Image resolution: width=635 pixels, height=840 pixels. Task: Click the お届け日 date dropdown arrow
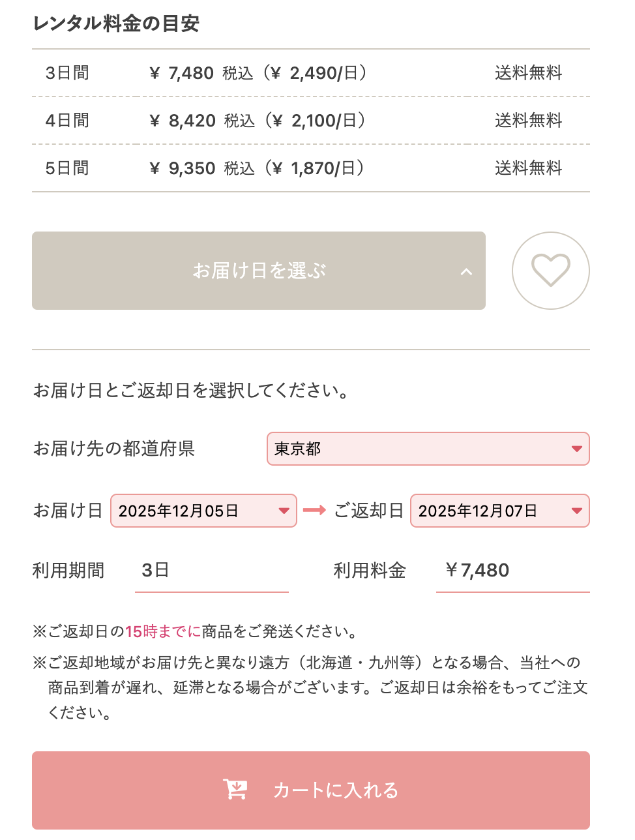coord(284,511)
